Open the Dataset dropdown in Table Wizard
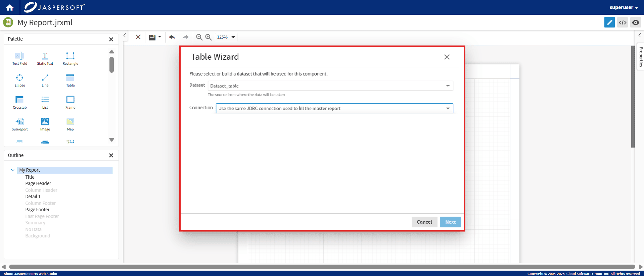644x276 pixels. (x=330, y=86)
